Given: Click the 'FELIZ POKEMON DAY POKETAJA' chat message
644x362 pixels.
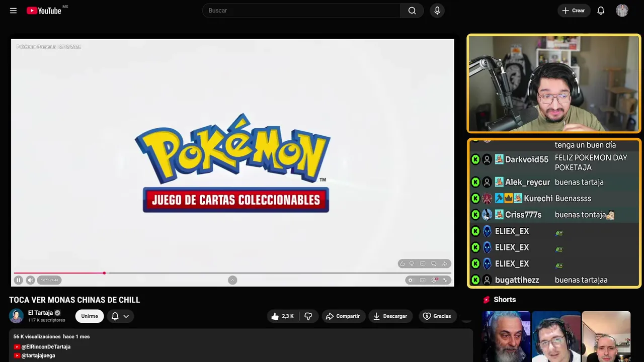Looking at the screenshot, I should (x=591, y=162).
